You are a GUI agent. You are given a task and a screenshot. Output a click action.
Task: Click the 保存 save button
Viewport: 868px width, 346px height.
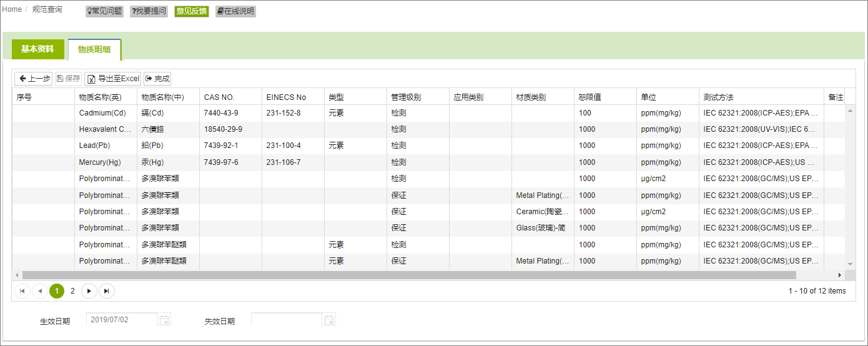click(x=68, y=79)
